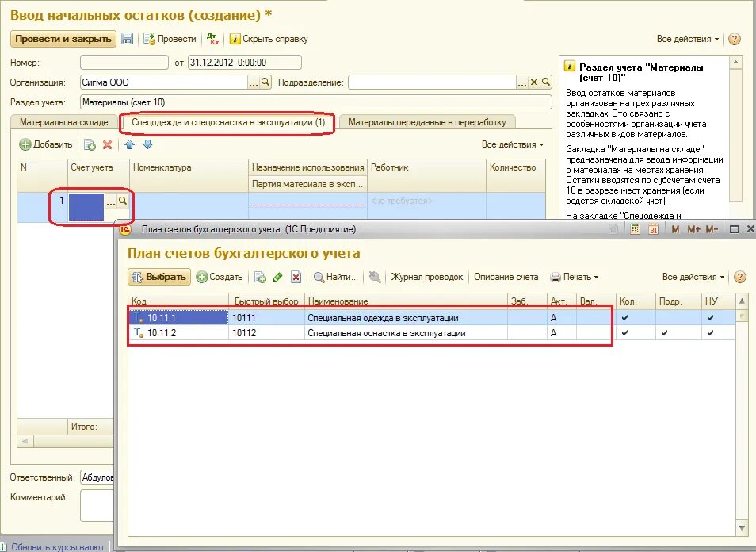The width and height of the screenshot is (756, 552).
Task: Click the calculator icon in the window title bar
Action: (x=635, y=229)
